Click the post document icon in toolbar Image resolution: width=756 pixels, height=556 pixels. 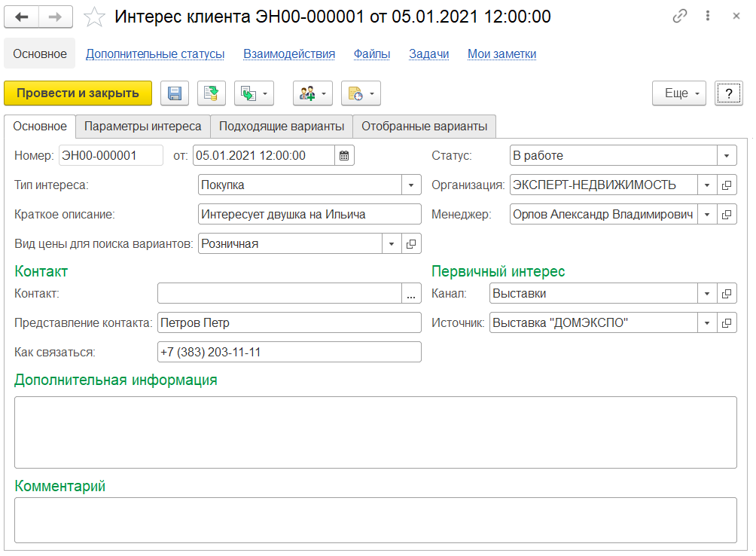pyautogui.click(x=212, y=93)
